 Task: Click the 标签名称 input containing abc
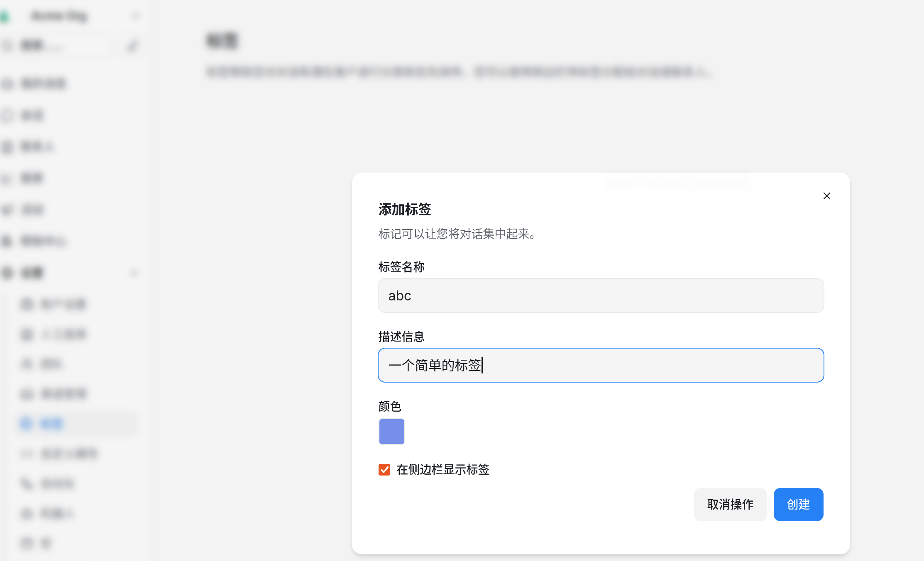click(x=600, y=295)
